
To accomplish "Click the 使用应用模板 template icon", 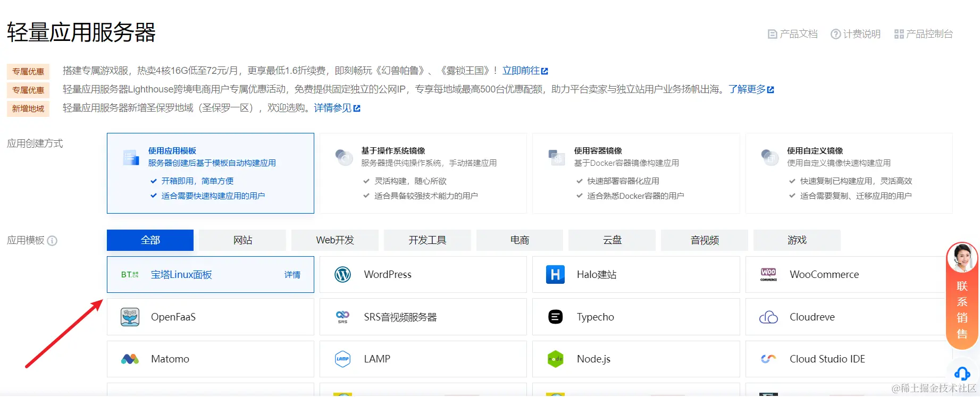I will pos(131,157).
